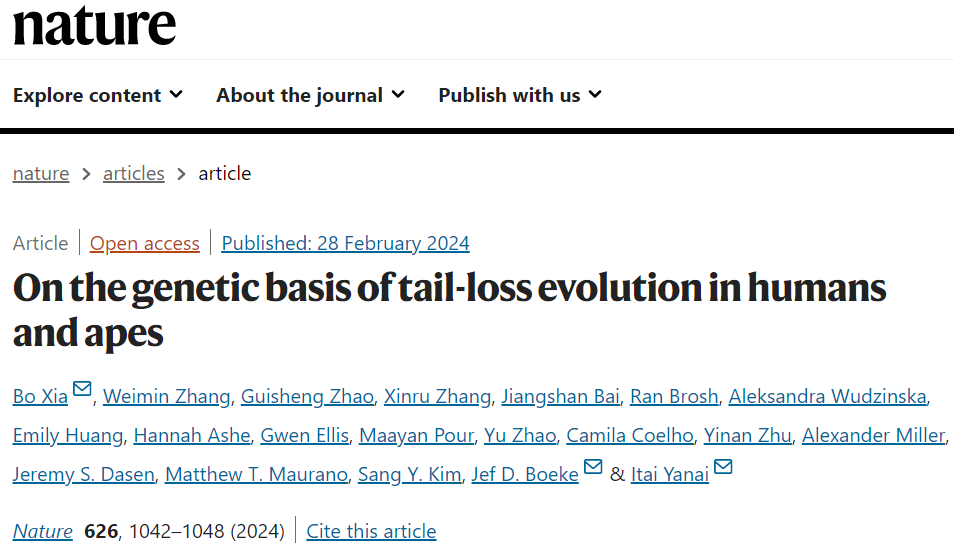Expand the Explore content menu
954x549 pixels.
click(x=97, y=95)
